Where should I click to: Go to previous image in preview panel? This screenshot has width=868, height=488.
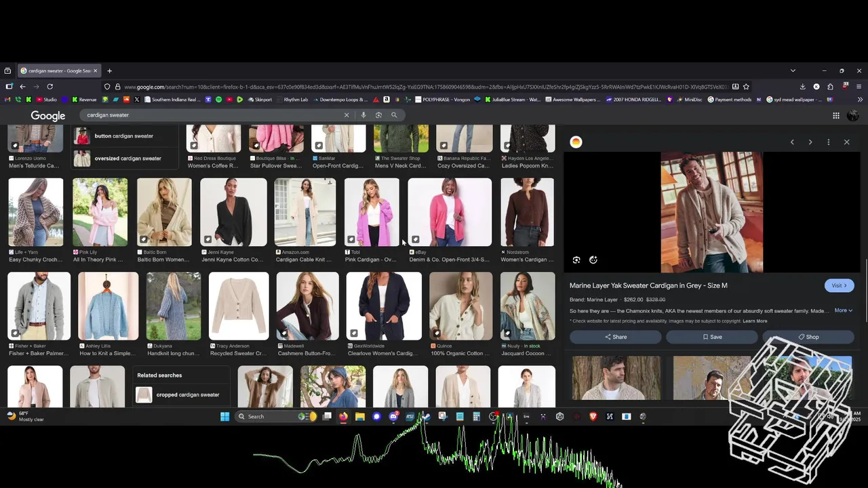(792, 142)
